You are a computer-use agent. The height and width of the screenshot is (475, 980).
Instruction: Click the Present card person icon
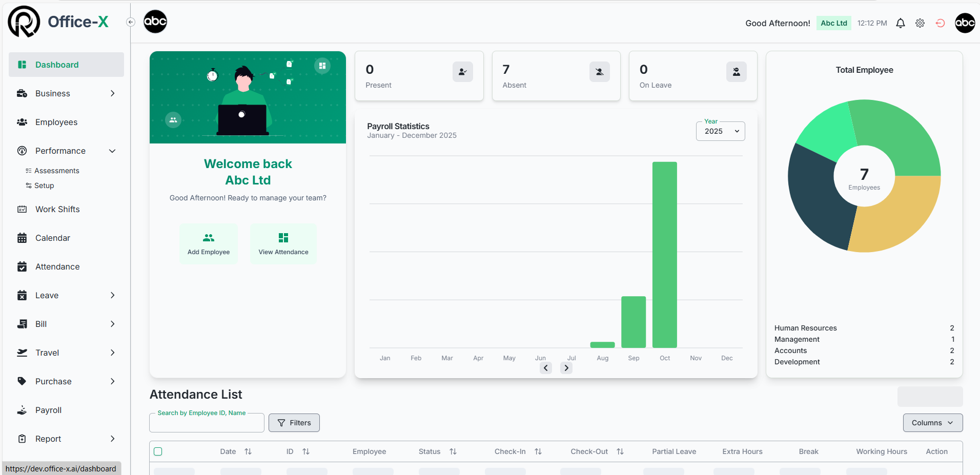click(x=462, y=72)
